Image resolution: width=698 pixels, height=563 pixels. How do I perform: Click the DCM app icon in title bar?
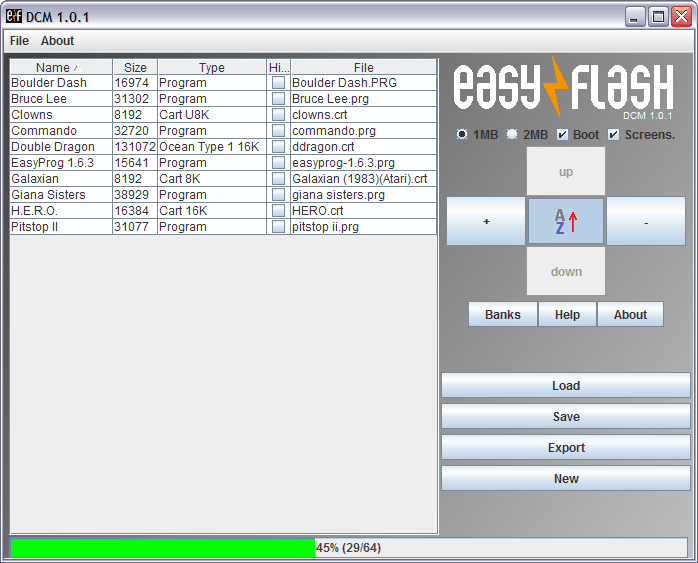tap(14, 16)
